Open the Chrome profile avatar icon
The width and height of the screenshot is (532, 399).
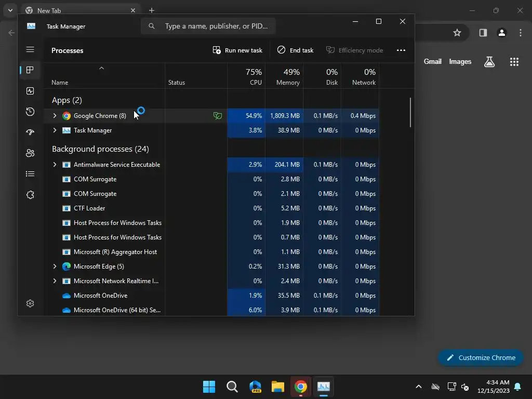pyautogui.click(x=502, y=33)
